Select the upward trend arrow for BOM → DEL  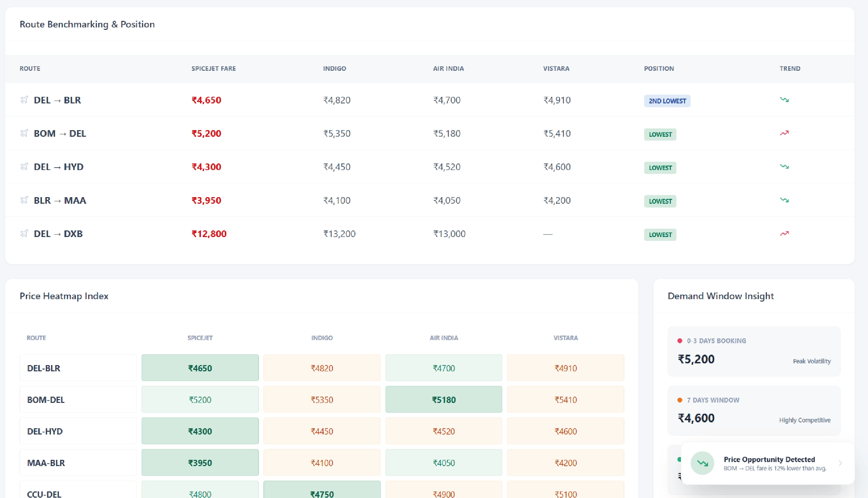[x=785, y=133]
